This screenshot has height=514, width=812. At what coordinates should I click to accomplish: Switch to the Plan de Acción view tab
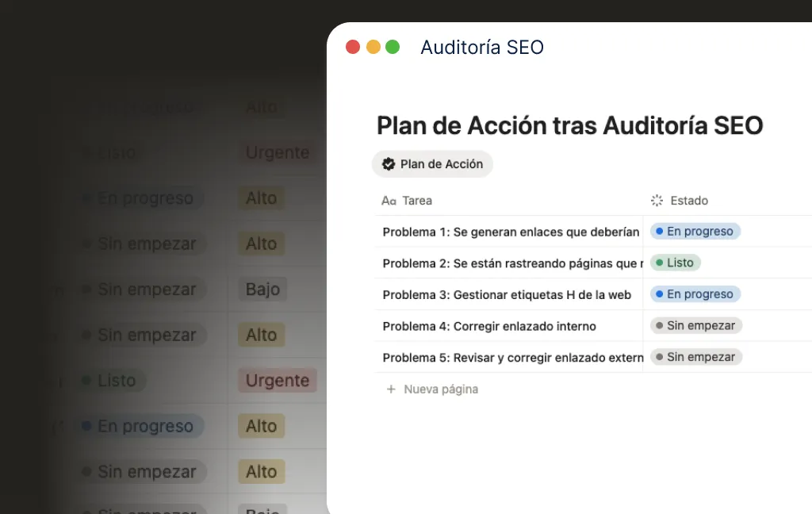433,164
